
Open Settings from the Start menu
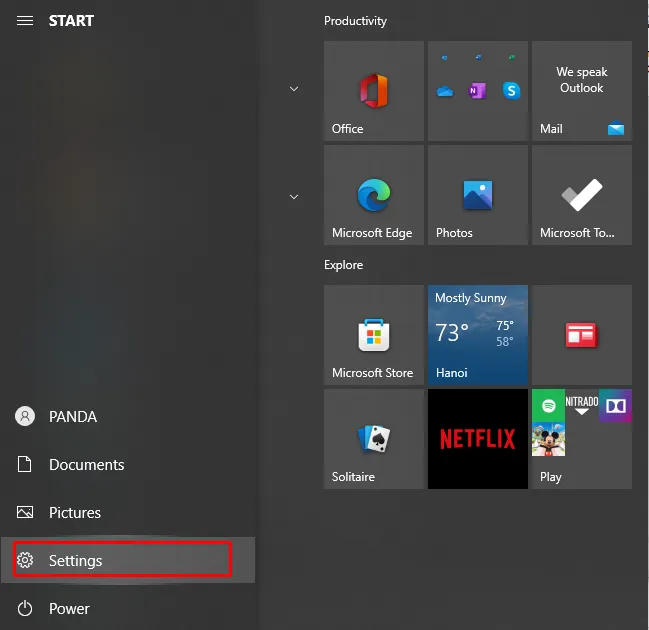point(127,560)
